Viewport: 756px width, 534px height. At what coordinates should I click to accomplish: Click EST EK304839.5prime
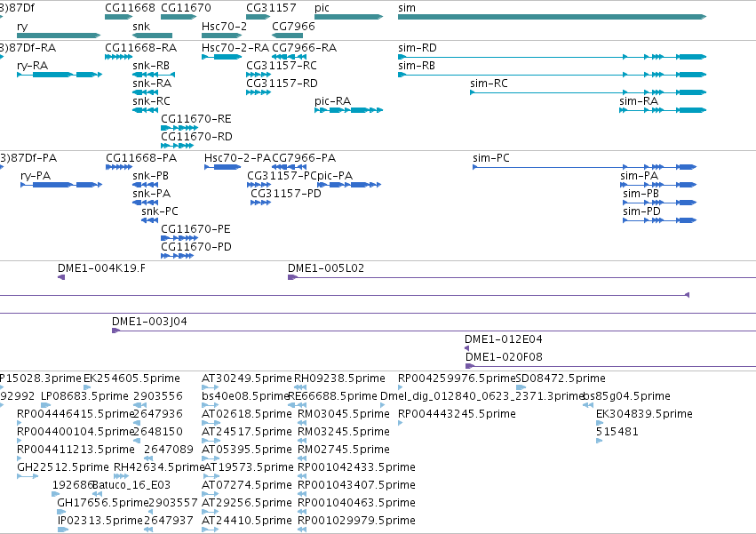click(600, 423)
